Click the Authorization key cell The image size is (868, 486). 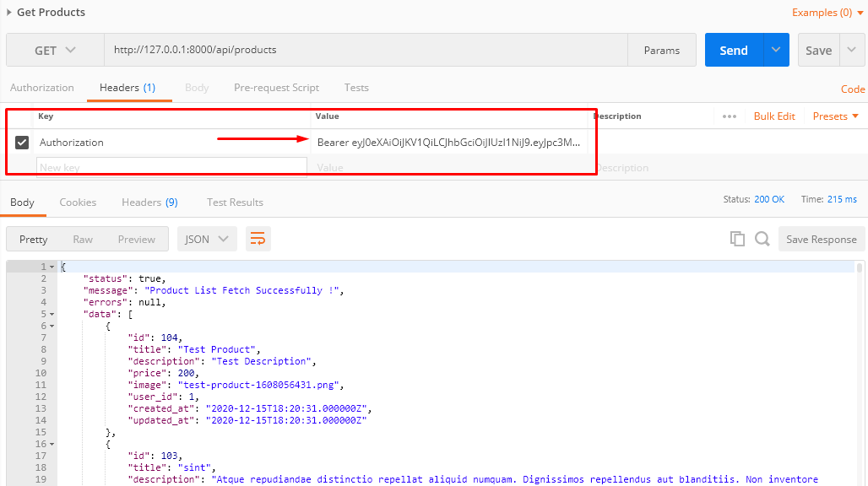point(171,142)
